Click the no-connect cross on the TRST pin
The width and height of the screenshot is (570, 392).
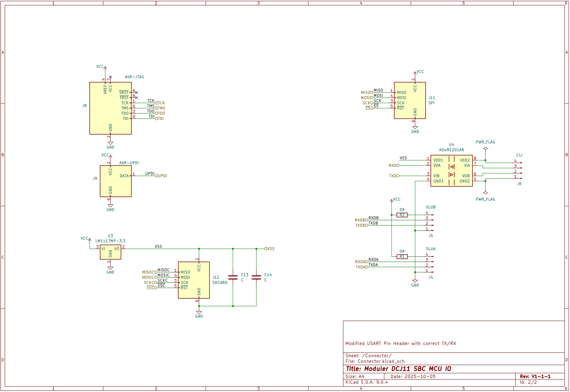coord(137,98)
